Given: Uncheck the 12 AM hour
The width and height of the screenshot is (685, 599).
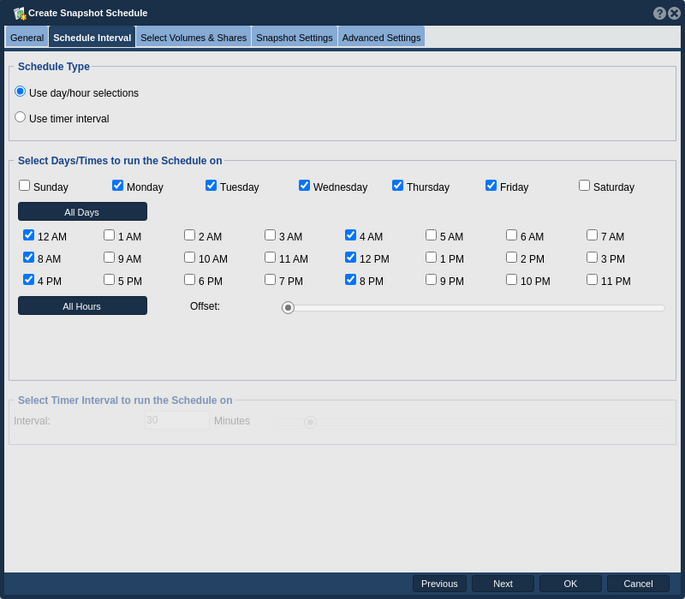Looking at the screenshot, I should (x=29, y=235).
